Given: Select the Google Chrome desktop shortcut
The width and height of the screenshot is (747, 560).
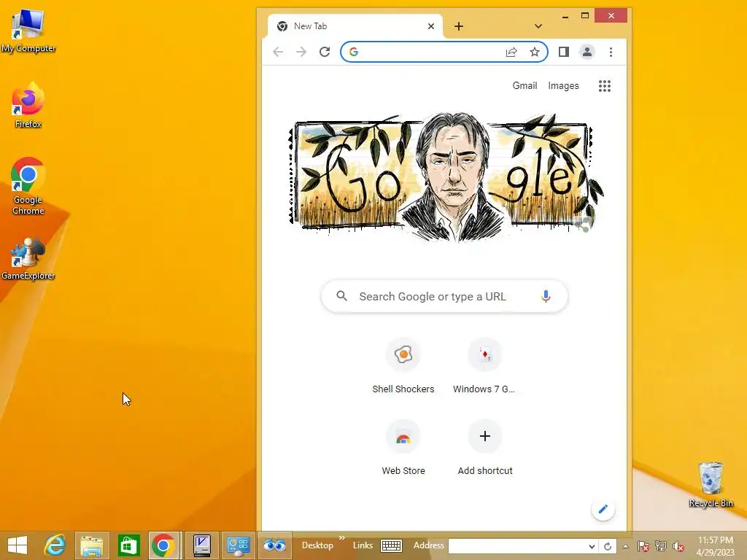Looking at the screenshot, I should click(x=28, y=186).
